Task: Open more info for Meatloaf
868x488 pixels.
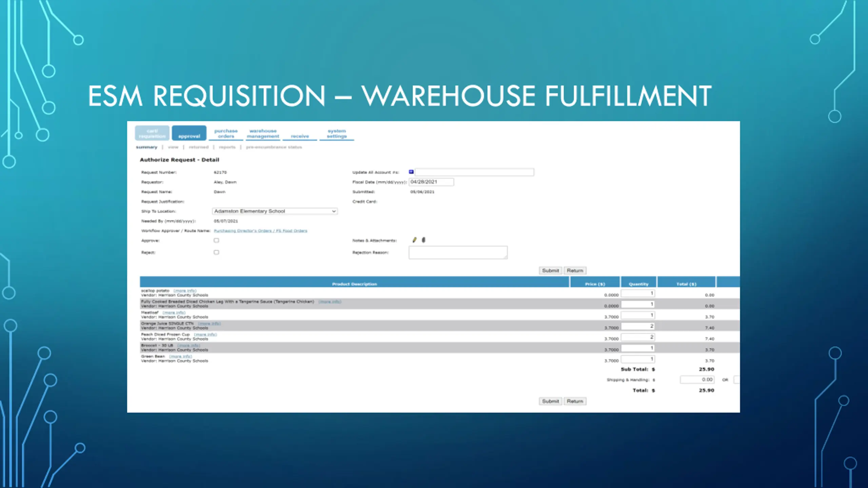Action: pyautogui.click(x=174, y=312)
